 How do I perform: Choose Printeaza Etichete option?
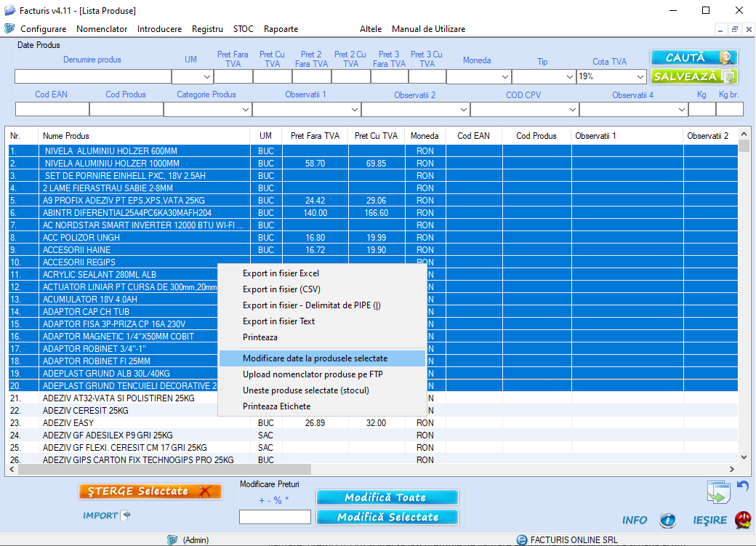pos(322,406)
